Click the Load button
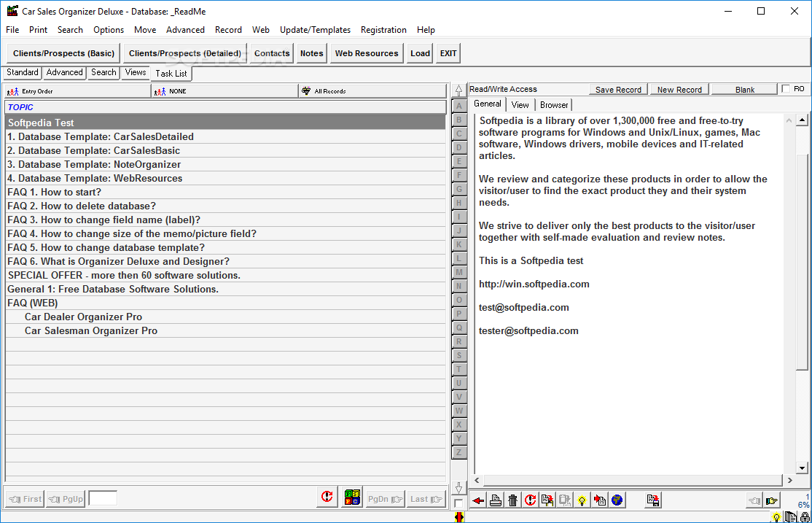This screenshot has height=523, width=812. tap(420, 53)
